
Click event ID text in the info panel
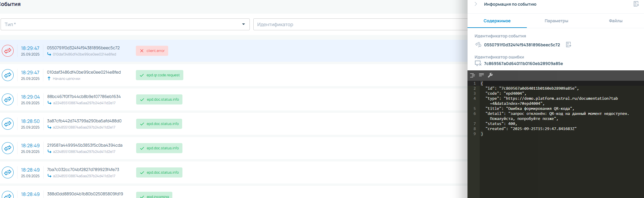[522, 45]
